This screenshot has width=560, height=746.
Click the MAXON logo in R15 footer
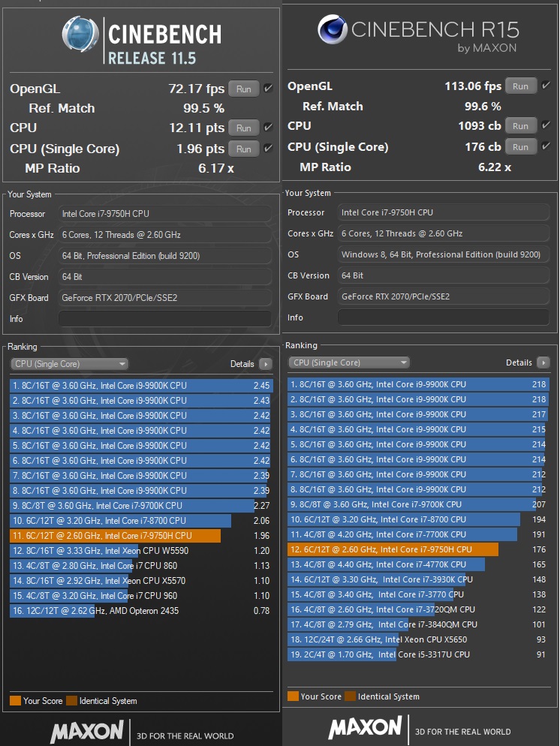pyautogui.click(x=365, y=727)
